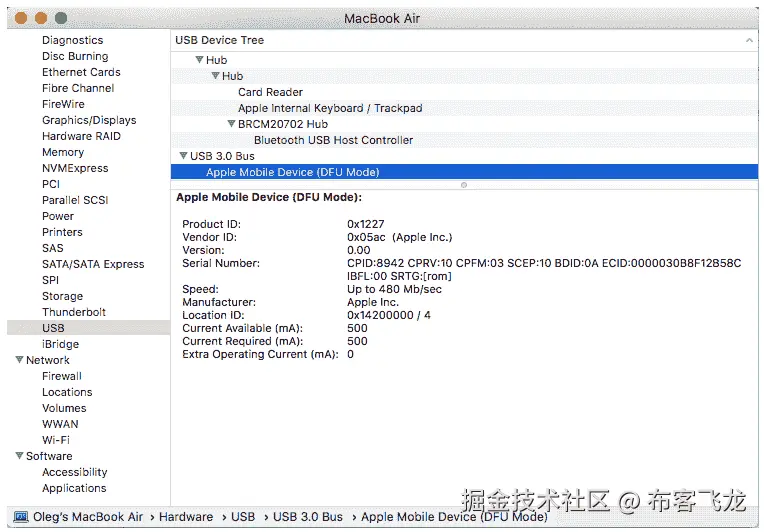Select Parallel SCSI in the sidebar
Screen dimensions: 764x532
tap(75, 200)
